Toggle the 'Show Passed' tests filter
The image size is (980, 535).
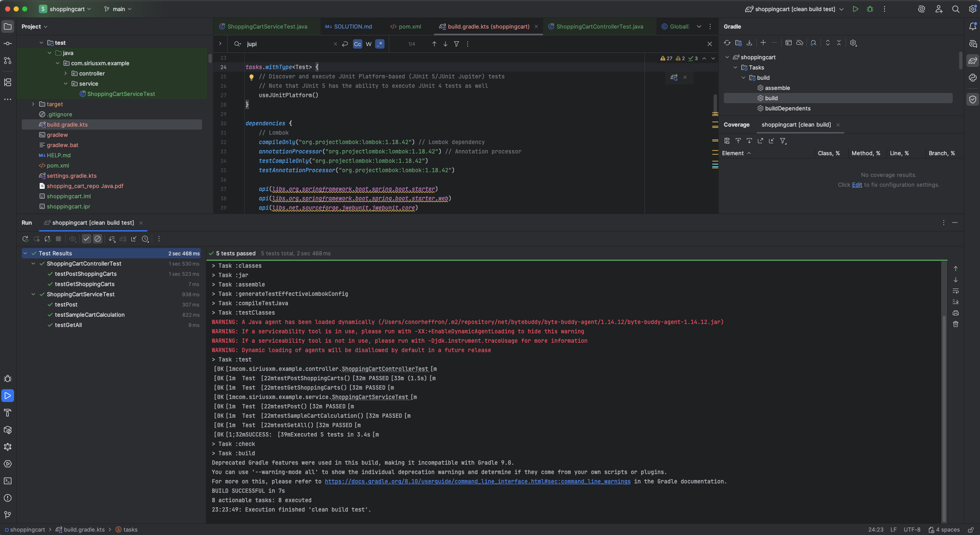tap(87, 239)
